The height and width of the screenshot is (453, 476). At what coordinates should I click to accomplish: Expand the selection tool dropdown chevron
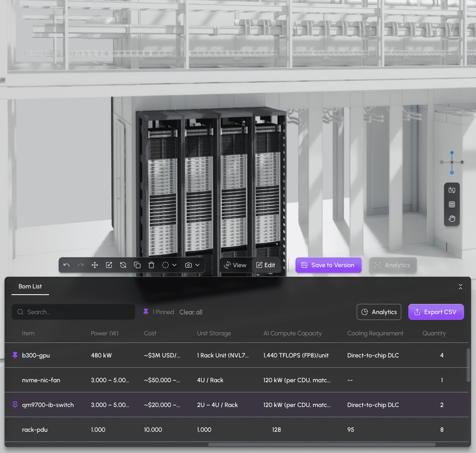coord(174,265)
